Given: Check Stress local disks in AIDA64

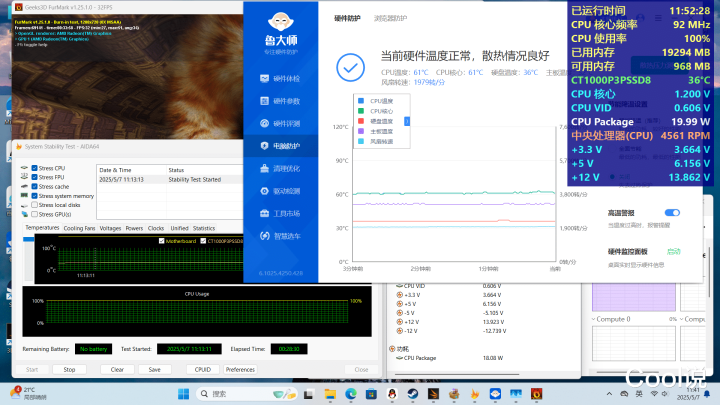Looking at the screenshot, I should (34, 205).
